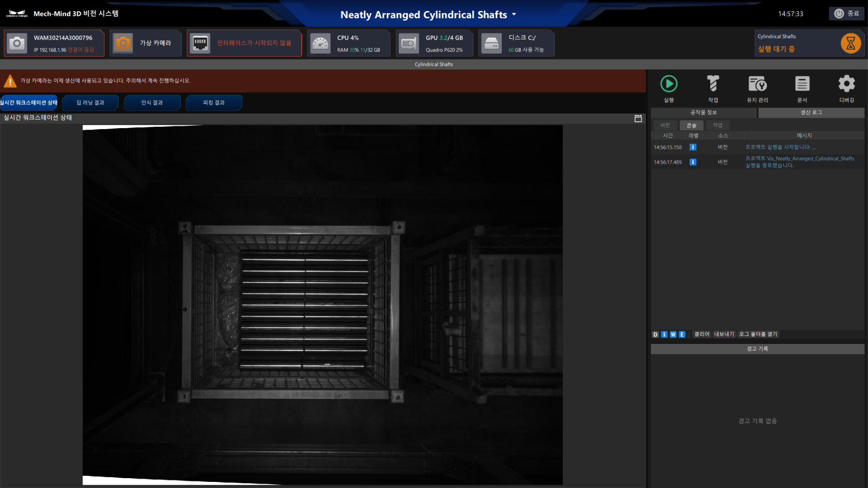The width and height of the screenshot is (868, 488).
Task: Switch to the 인식 결과 tab
Action: click(152, 103)
